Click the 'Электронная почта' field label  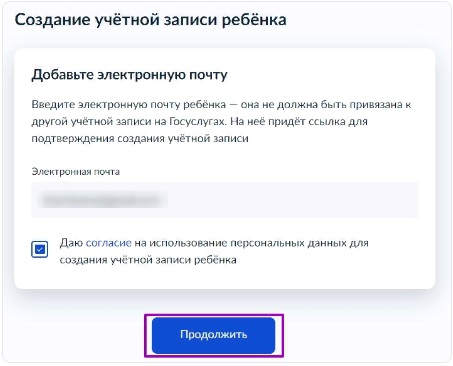[x=76, y=172]
